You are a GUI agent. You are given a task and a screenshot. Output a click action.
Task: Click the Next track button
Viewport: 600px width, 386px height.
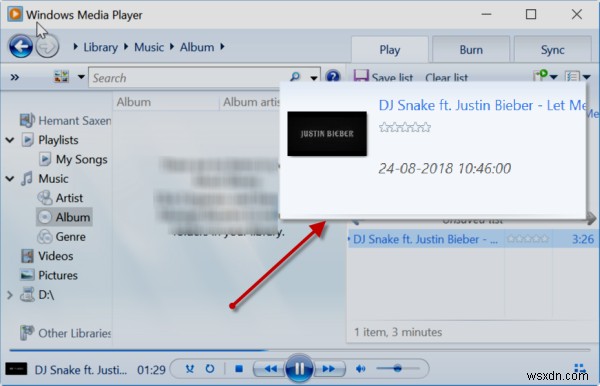328,369
